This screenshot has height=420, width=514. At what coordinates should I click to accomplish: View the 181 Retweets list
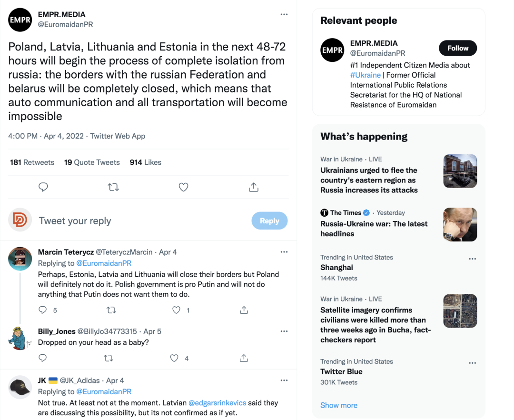(32, 162)
